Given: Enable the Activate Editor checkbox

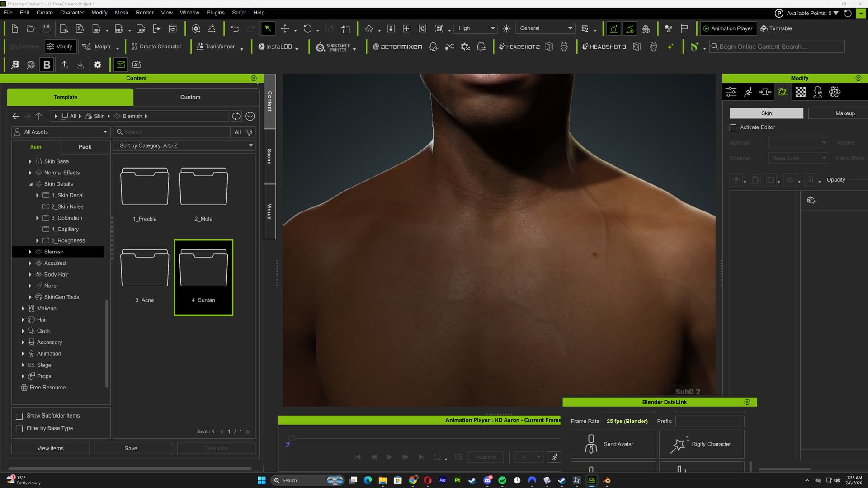Looking at the screenshot, I should (733, 127).
